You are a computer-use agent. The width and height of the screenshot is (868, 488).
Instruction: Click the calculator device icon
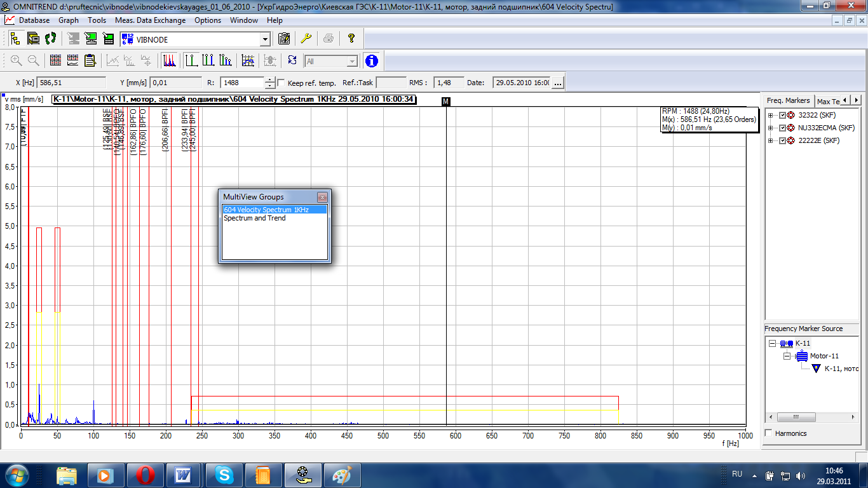(109, 39)
